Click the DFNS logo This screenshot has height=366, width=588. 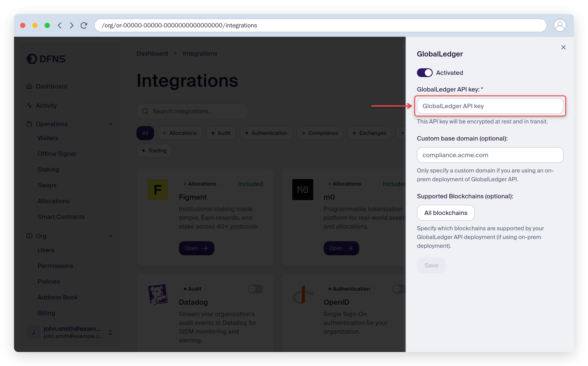(46, 59)
